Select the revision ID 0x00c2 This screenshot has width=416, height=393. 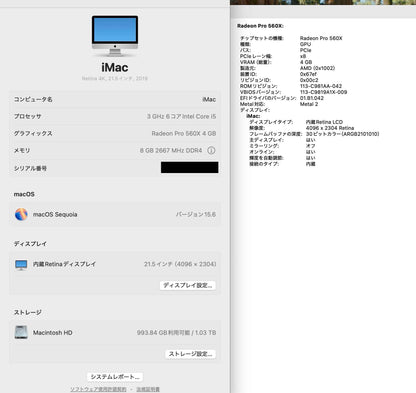click(309, 80)
